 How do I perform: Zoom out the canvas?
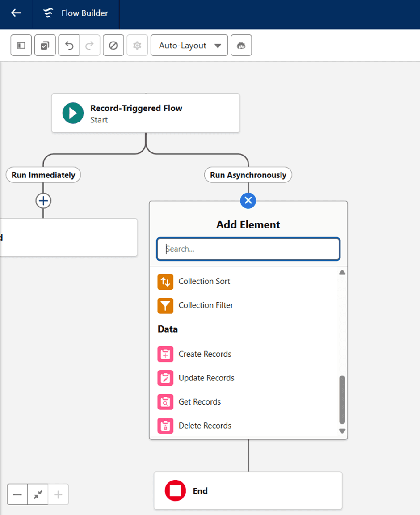pos(17,494)
